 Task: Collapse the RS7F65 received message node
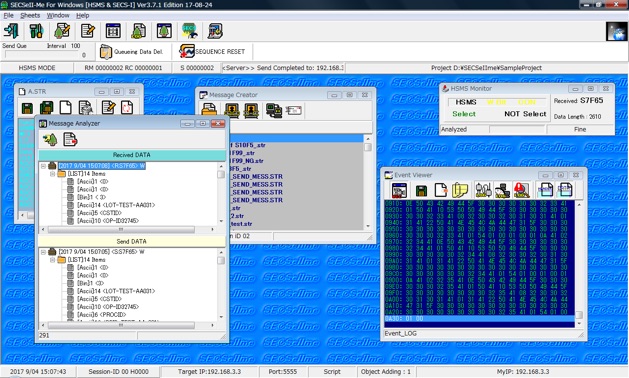point(43,166)
